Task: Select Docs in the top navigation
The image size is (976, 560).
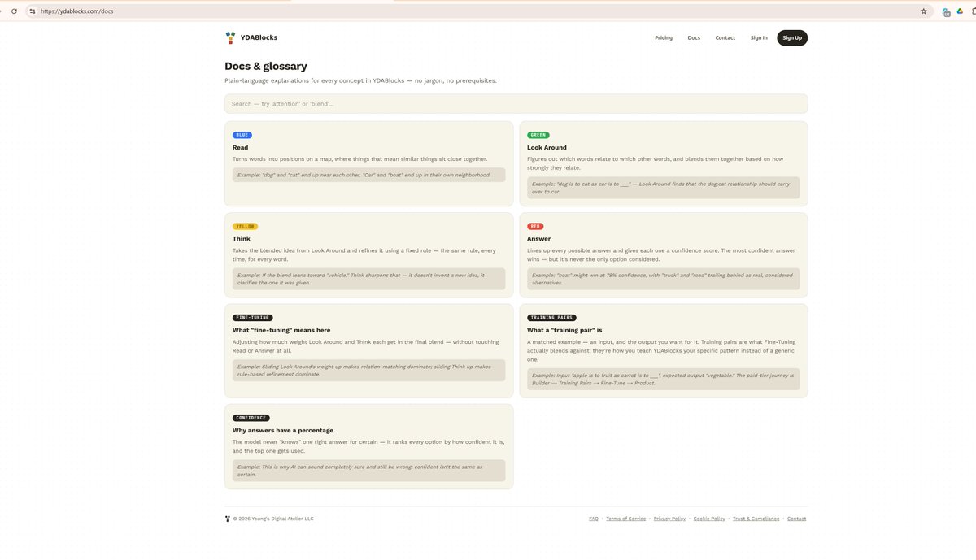Action: [x=694, y=38]
